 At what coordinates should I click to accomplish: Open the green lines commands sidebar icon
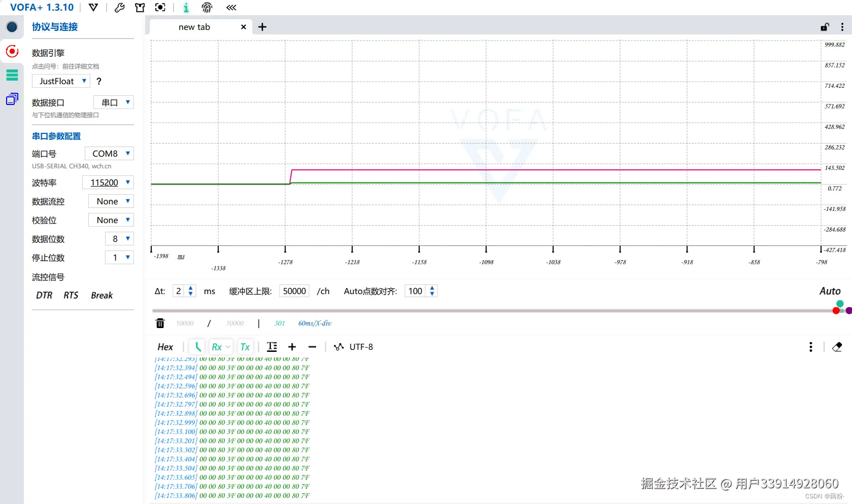point(12,75)
